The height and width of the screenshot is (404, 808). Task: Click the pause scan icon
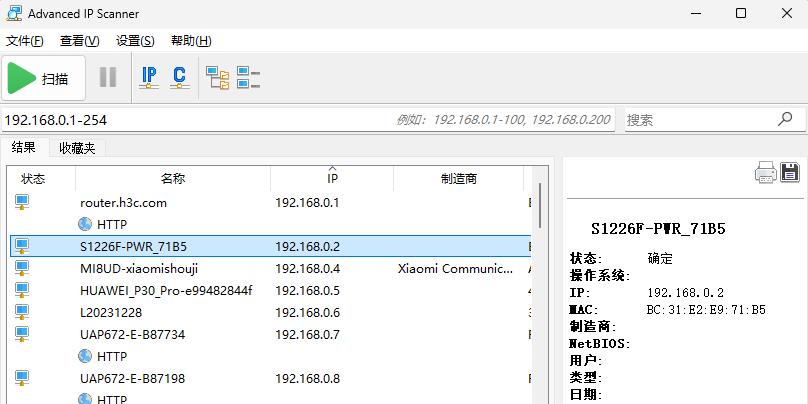(108, 77)
